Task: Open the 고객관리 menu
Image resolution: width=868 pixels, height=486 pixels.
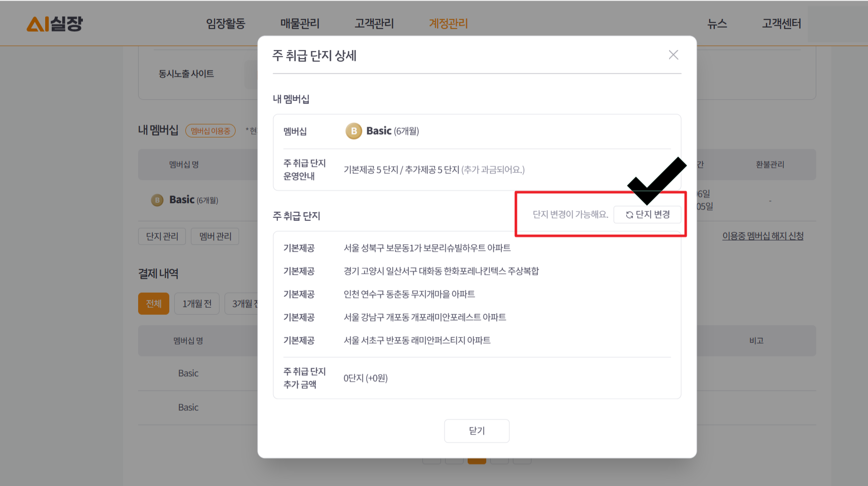Action: 374,24
